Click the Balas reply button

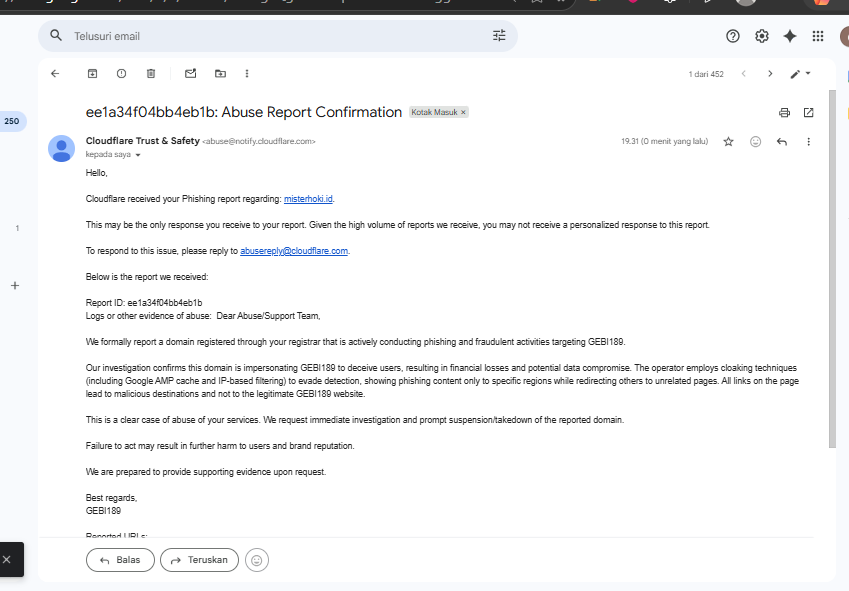[x=120, y=560]
